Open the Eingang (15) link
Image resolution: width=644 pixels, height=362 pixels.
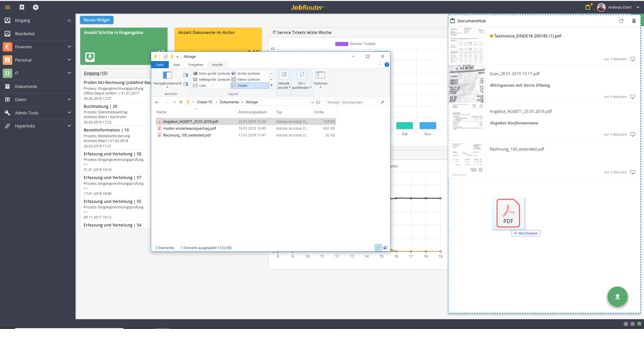coord(96,73)
